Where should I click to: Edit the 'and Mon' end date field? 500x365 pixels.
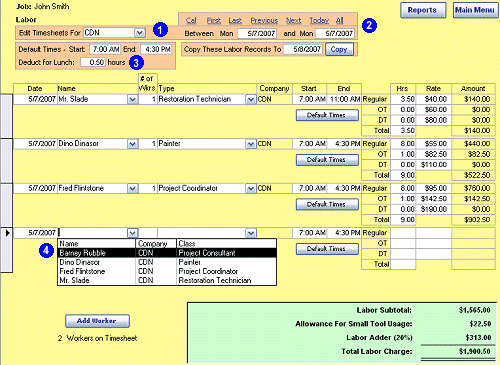335,33
